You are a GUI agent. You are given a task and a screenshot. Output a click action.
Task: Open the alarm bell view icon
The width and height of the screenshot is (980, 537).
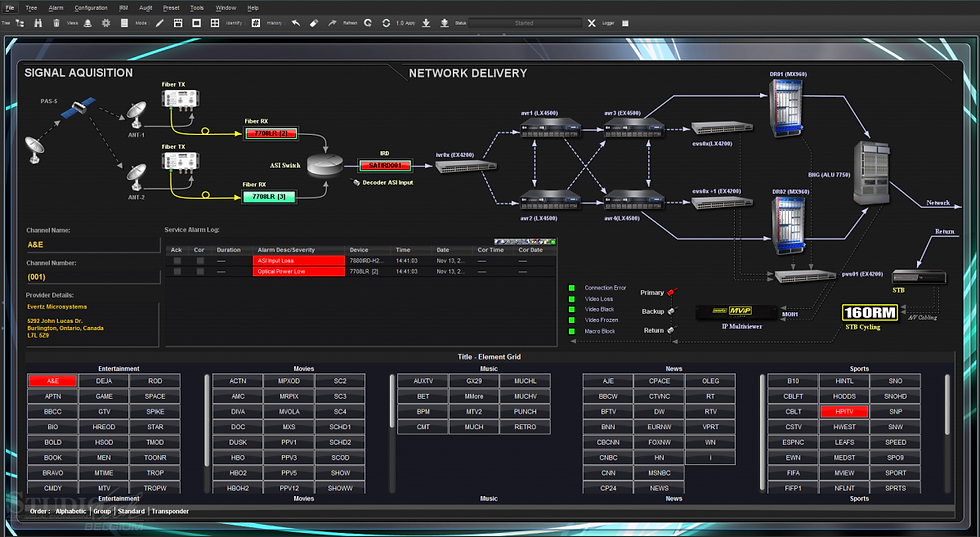click(88, 23)
